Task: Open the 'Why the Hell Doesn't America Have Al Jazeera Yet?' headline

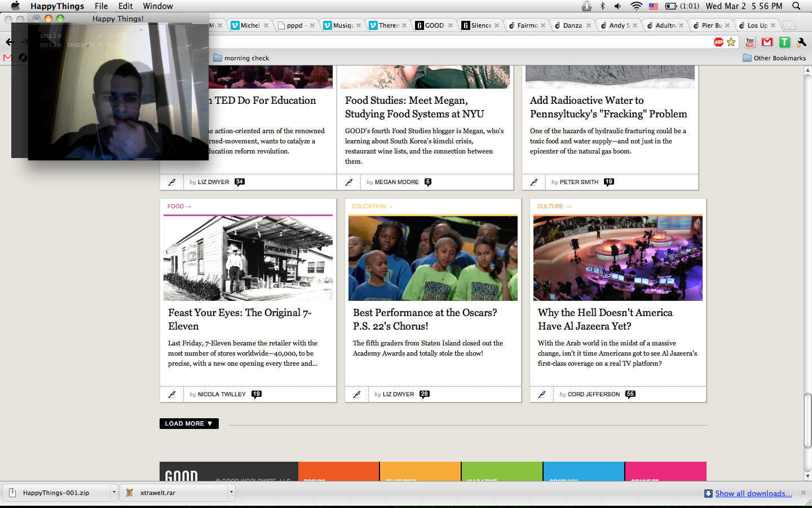Action: [605, 319]
